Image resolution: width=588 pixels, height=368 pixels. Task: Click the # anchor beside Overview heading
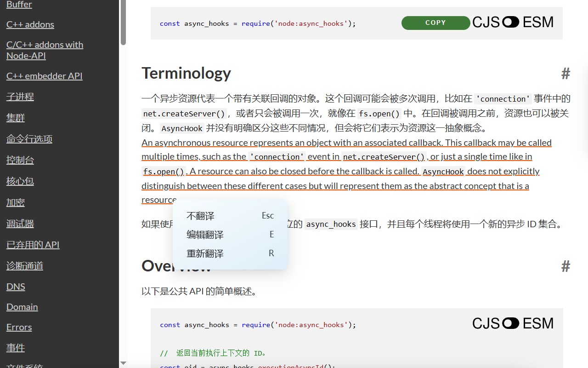(565, 266)
